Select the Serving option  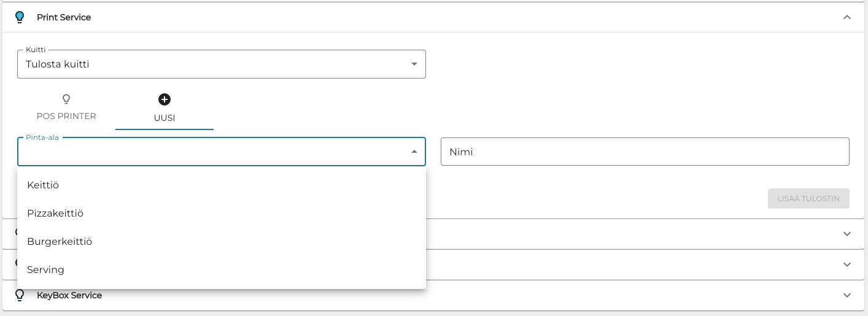pos(45,269)
